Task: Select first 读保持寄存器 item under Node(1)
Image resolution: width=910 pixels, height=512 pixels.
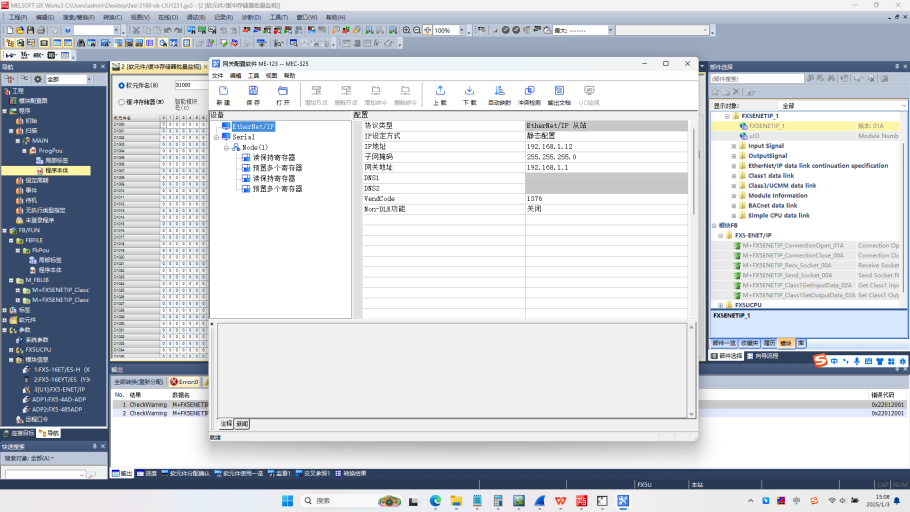Action: [x=274, y=158]
